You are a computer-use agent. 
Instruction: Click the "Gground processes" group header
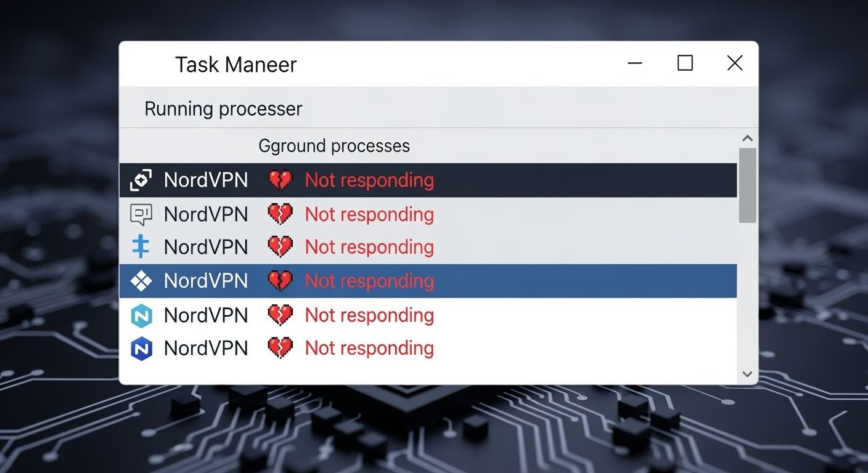tap(334, 146)
